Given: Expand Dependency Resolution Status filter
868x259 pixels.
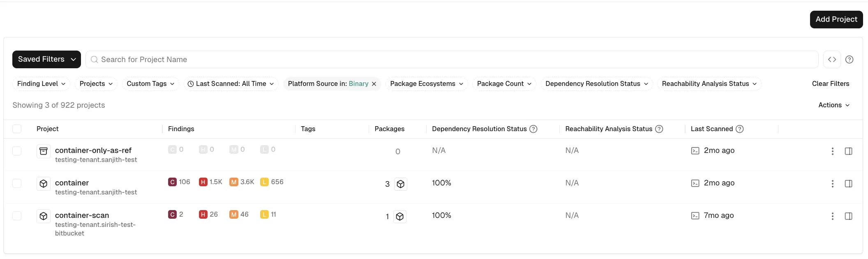Looking at the screenshot, I should coord(597,84).
